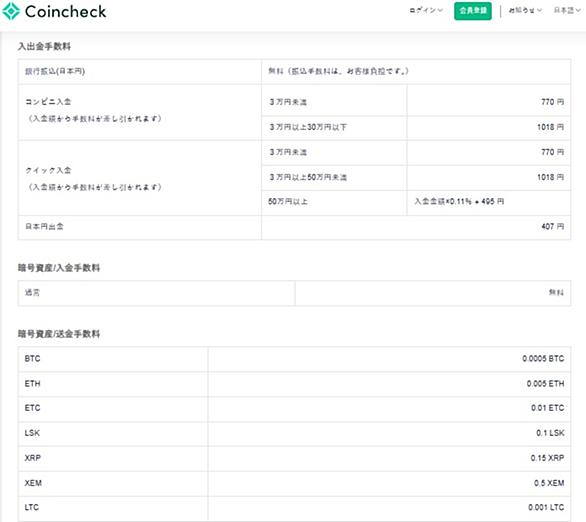Click the コンビニ入金 row label

[48, 101]
